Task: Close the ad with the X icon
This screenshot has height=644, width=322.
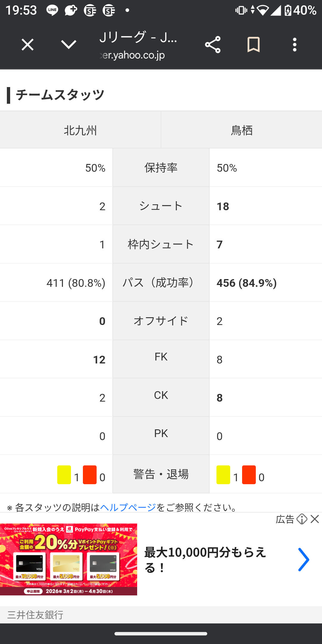Action: pyautogui.click(x=315, y=519)
